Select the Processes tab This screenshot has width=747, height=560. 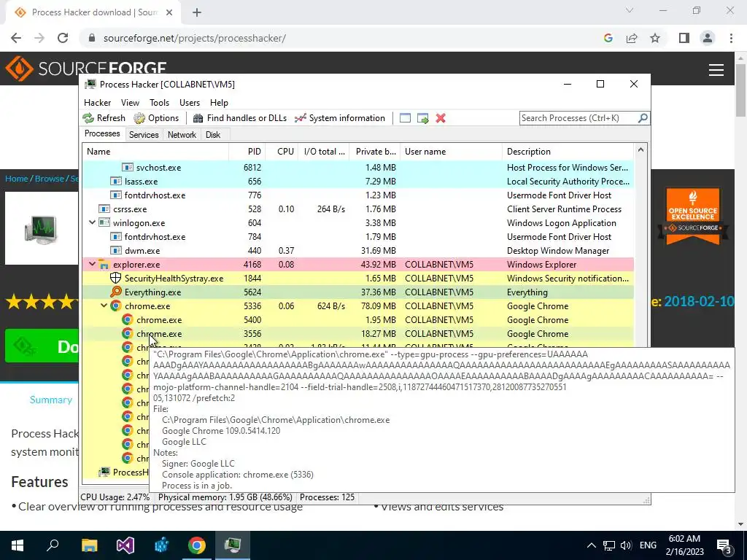(102, 133)
